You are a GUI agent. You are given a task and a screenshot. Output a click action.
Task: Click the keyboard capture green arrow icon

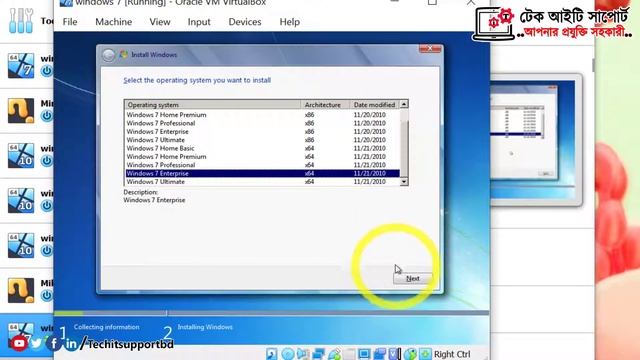tap(425, 354)
